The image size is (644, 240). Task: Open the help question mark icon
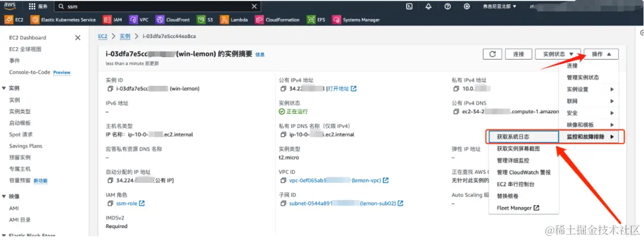pos(448,6)
